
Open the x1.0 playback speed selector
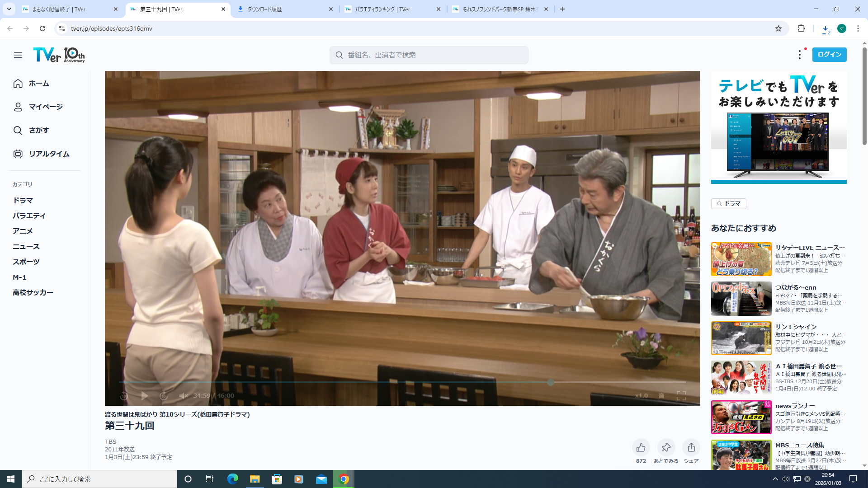tap(641, 396)
